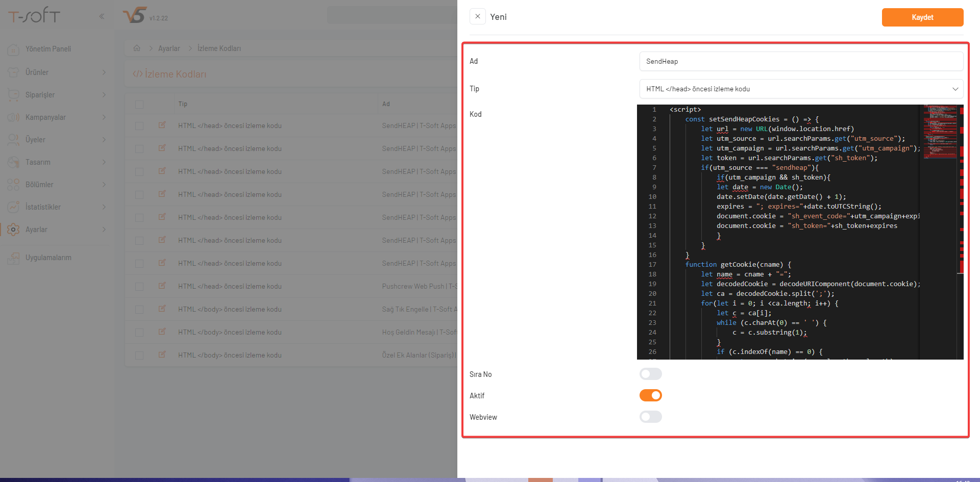Viewport: 980px width, 482px height.
Task: Open Üyeler menu item
Action: click(35, 140)
